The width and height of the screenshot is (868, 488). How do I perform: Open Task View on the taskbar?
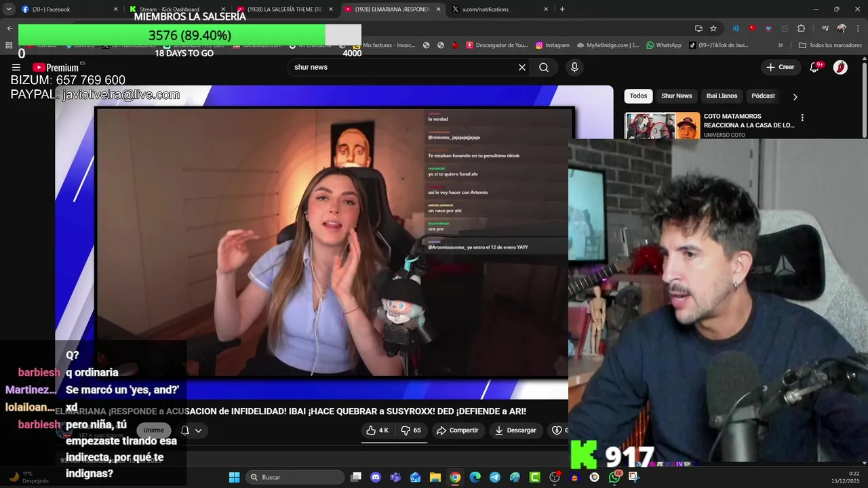356,477
